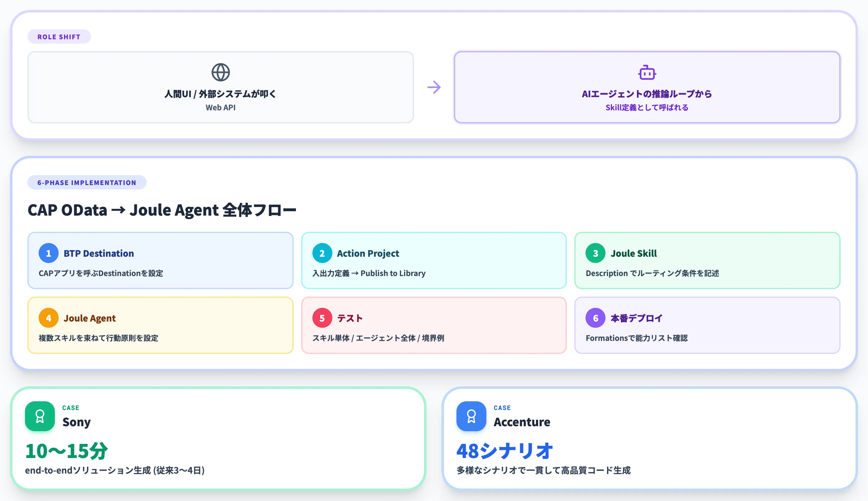This screenshot has height=501, width=868.
Task: Click the blue Accenture award badge icon
Action: (x=471, y=416)
